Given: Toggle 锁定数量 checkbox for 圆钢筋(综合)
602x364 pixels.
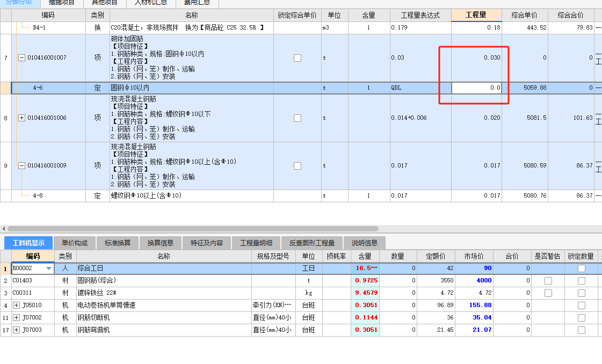Looking at the screenshot, I should pos(582,281).
